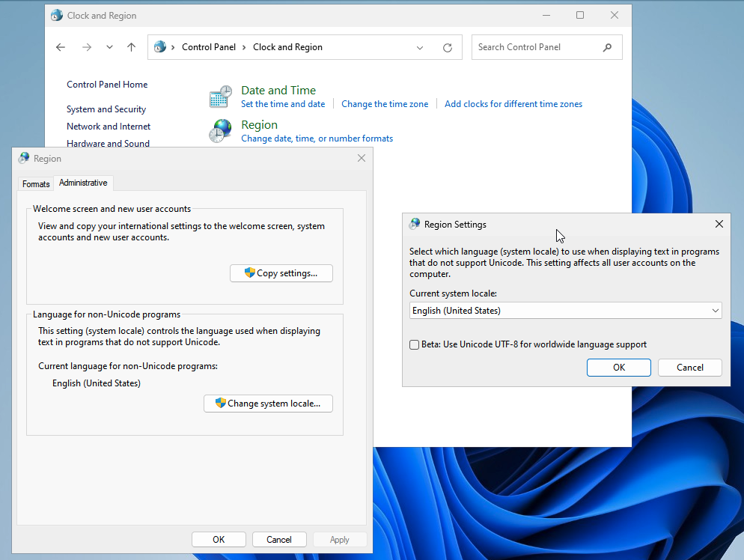744x560 pixels.
Task: Click the Date and Time calendar clock icon
Action: pyautogui.click(x=221, y=97)
